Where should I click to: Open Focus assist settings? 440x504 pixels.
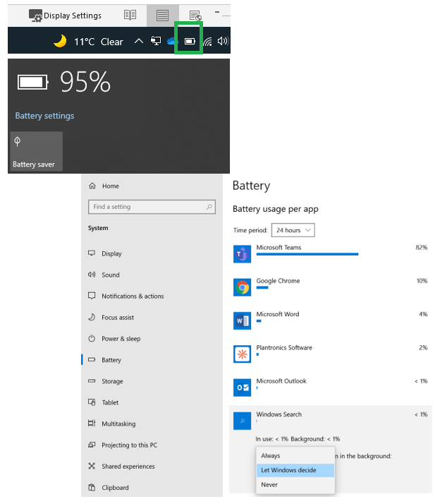pyautogui.click(x=152, y=317)
